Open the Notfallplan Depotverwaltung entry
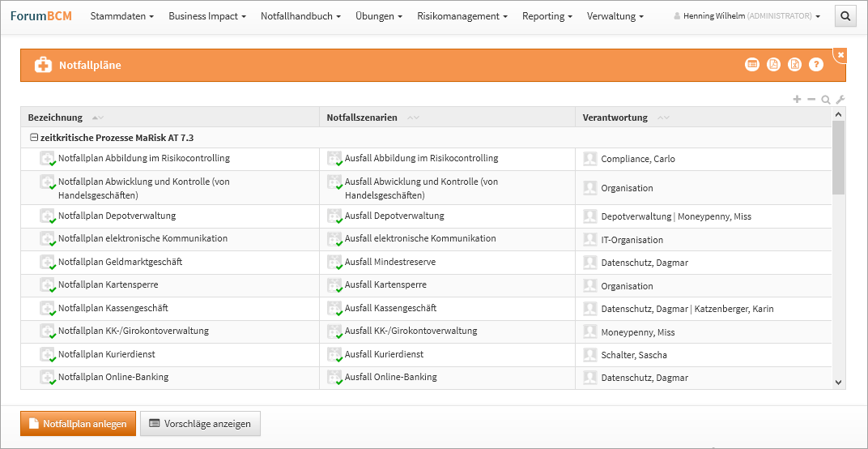868x449 pixels. pos(117,216)
